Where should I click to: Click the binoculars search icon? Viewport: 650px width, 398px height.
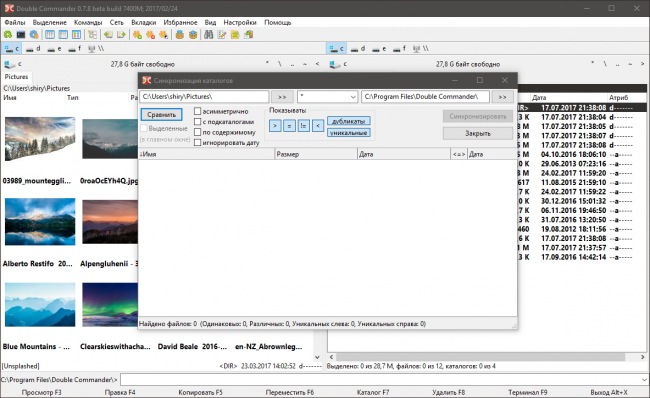coord(209,35)
